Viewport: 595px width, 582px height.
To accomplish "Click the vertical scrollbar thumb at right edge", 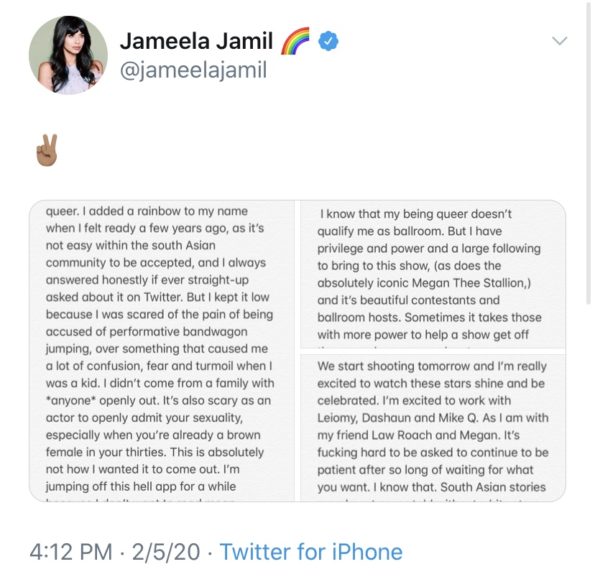I will [x=588, y=152].
